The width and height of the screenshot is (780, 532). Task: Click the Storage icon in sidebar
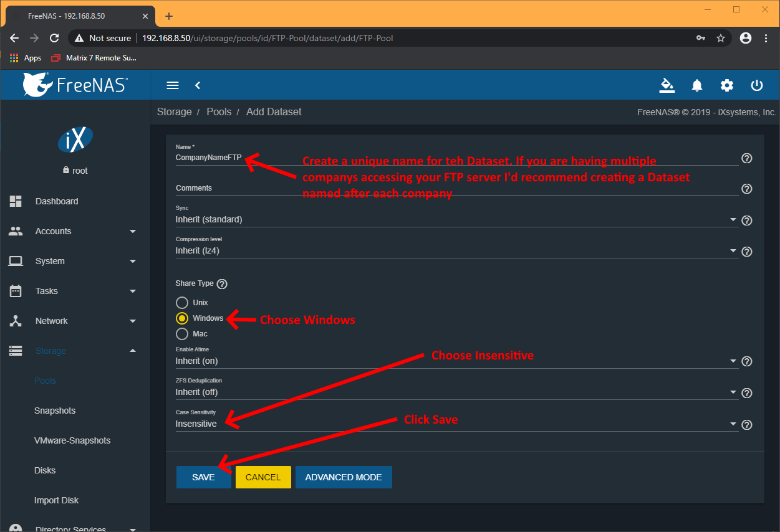tap(16, 351)
